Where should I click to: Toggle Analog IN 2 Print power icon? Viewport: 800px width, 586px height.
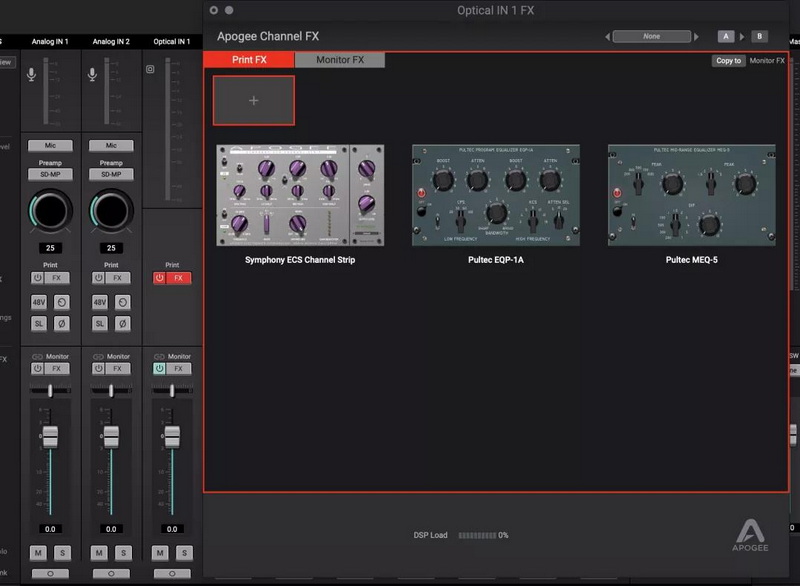[98, 278]
